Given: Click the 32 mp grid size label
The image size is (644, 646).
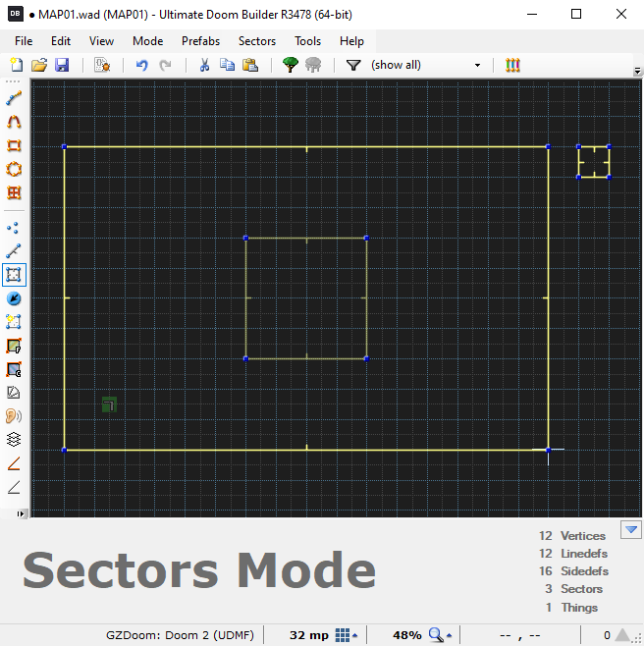Looking at the screenshot, I should tap(309, 635).
